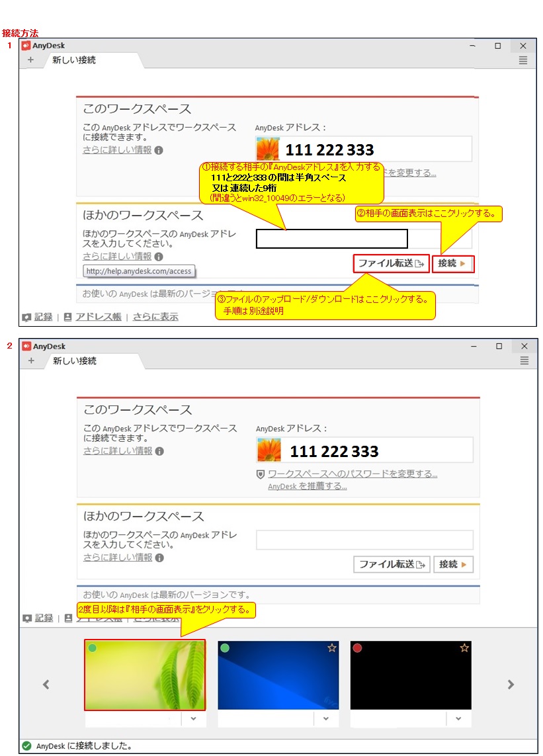Screen dimensions: 543x756
Task: Click the 接続 button in first AnyDesk window
Action: pyautogui.click(x=453, y=264)
